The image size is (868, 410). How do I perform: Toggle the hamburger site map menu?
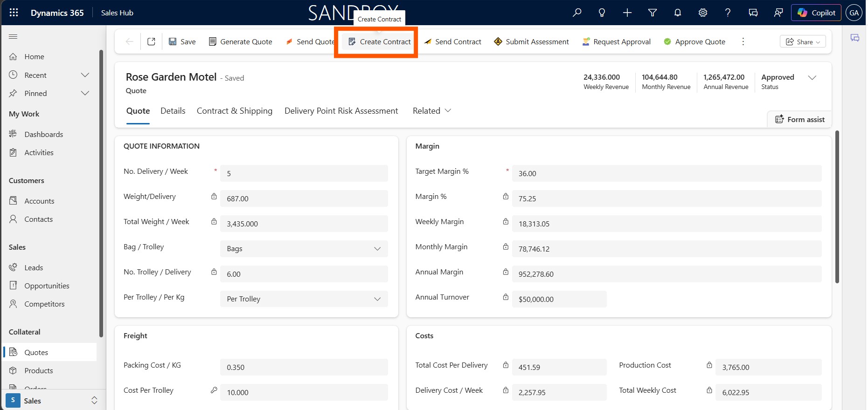pyautogui.click(x=13, y=36)
